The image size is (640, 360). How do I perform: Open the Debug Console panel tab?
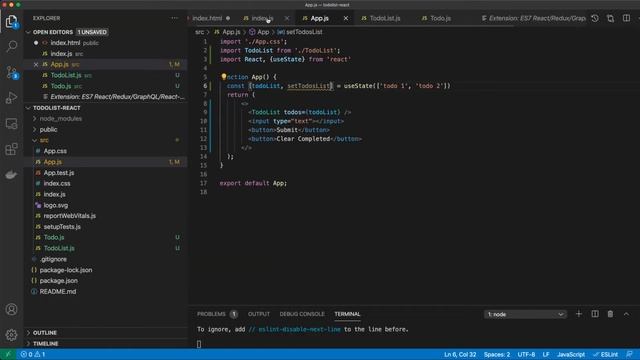302,314
